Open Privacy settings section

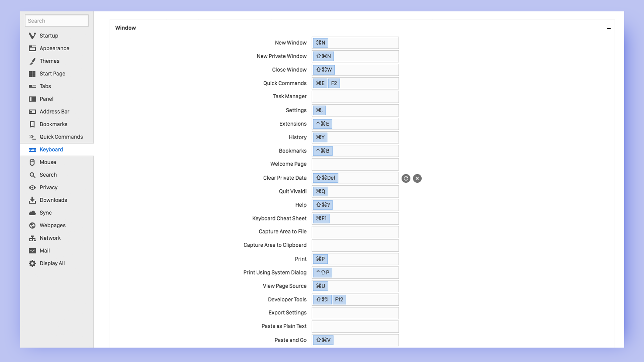(49, 187)
